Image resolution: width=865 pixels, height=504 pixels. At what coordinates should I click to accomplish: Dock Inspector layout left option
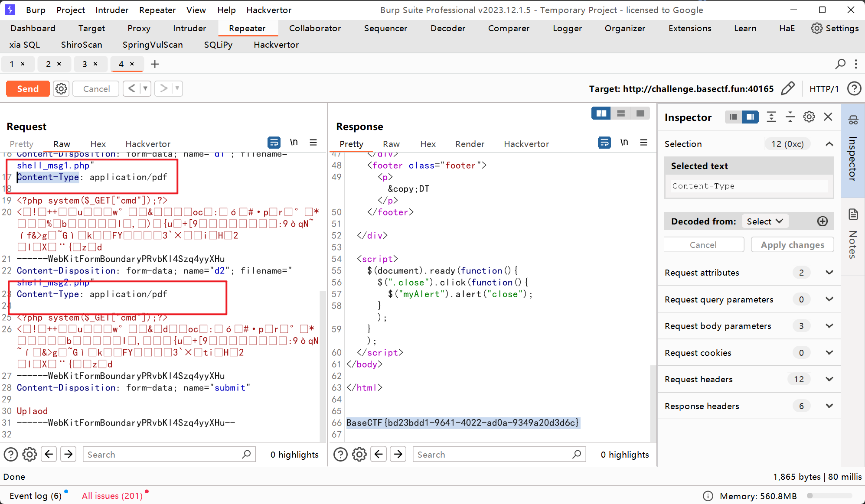733,117
